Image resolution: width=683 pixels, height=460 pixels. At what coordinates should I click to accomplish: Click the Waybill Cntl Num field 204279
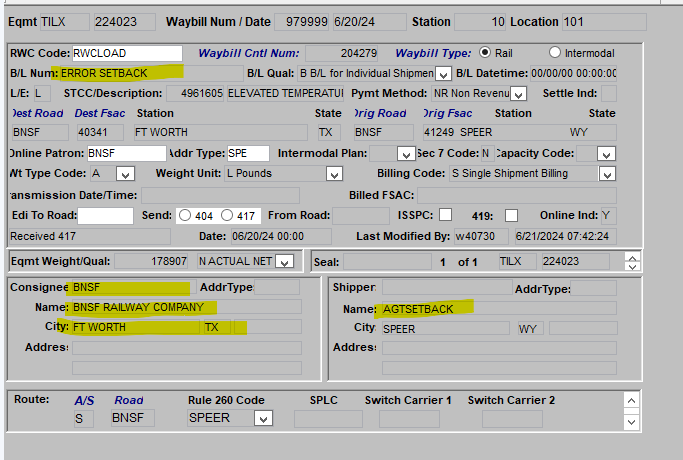[342, 54]
